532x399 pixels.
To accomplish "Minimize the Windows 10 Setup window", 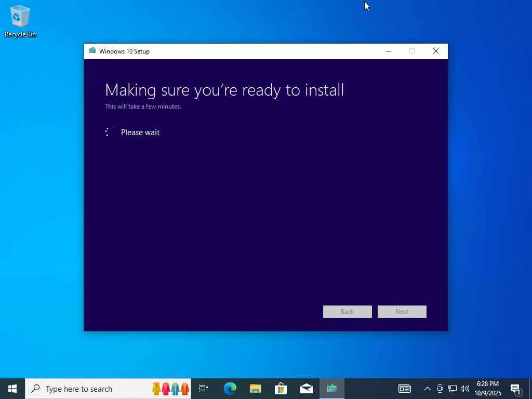I will pyautogui.click(x=389, y=51).
